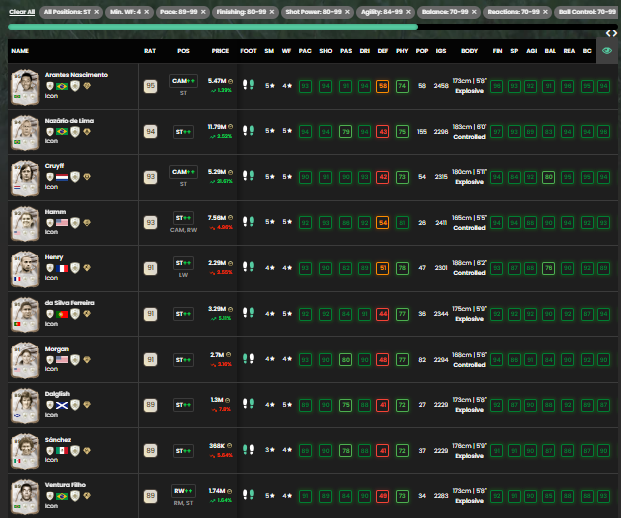Open Cruyff player card thumbnail
Image resolution: width=621 pixels, height=518 pixels.
[x=25, y=178]
